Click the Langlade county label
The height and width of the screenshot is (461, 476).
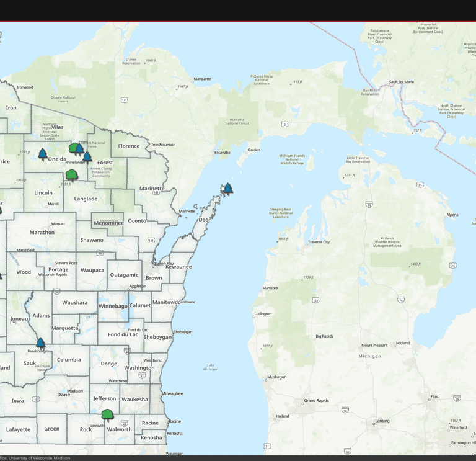pyautogui.click(x=86, y=199)
